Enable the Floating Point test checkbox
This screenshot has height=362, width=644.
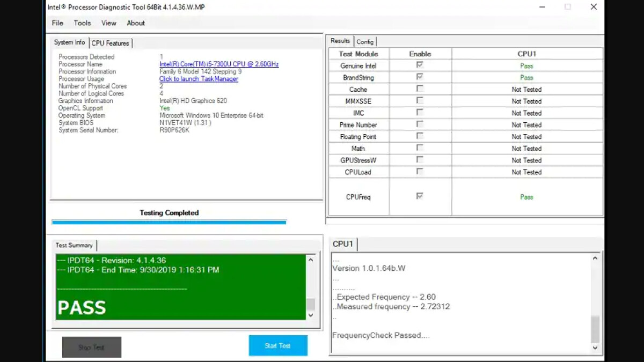click(x=420, y=136)
